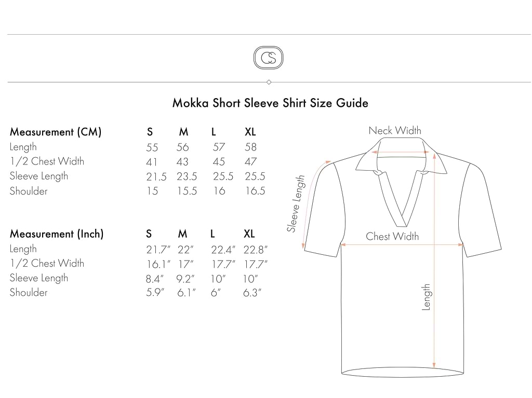
Task: Select the Shoulder row label in Inch table
Action: pyautogui.click(x=29, y=293)
